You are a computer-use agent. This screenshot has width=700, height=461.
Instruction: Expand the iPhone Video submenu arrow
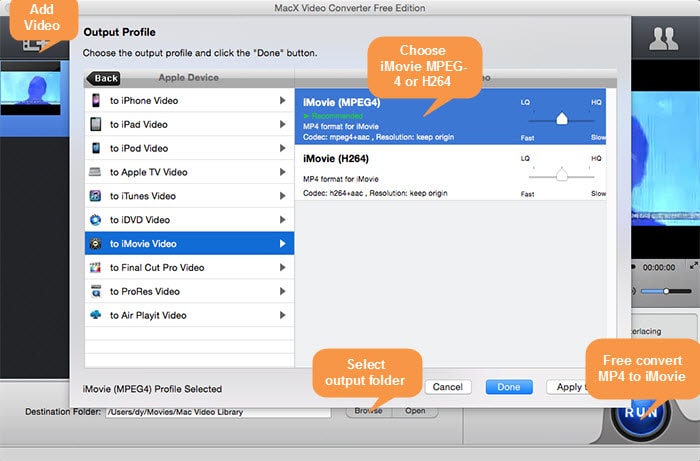[x=282, y=100]
